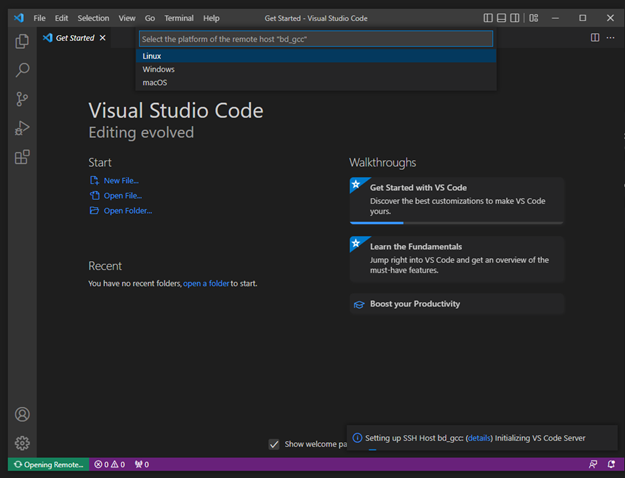This screenshot has width=625, height=478.
Task: Open the Accounts menu icon
Action: coord(22,414)
